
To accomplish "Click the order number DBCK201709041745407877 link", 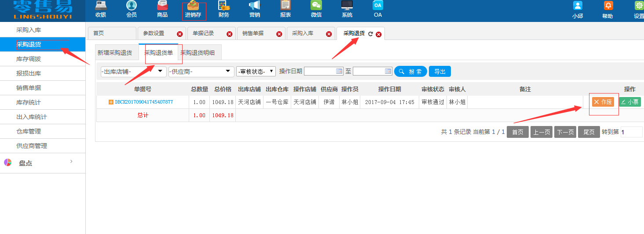I will coord(144,102).
